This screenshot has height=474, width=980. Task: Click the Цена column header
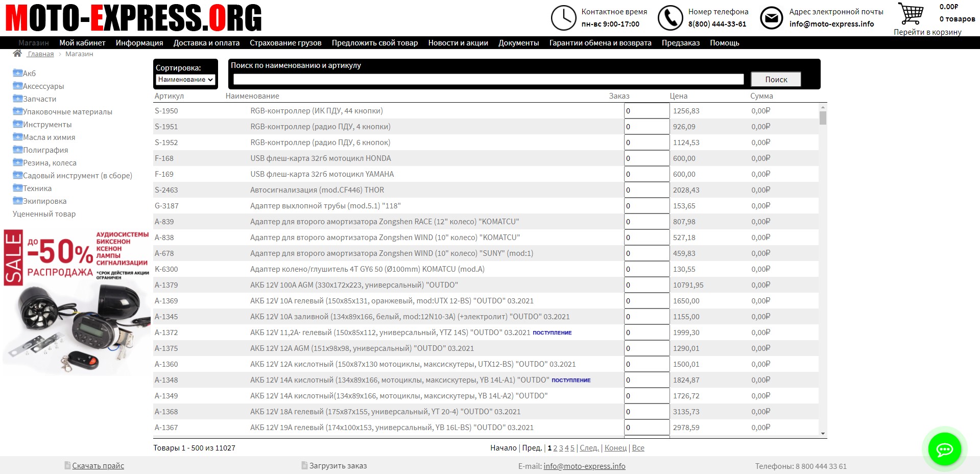[x=679, y=96]
